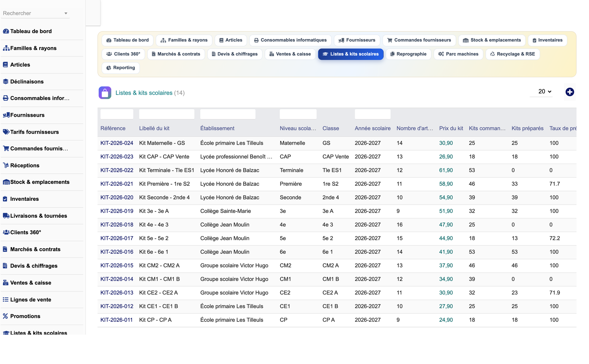Image resolution: width=589 pixels, height=364 pixels.
Task: Click rate value 72.2
Action: click(x=554, y=238)
